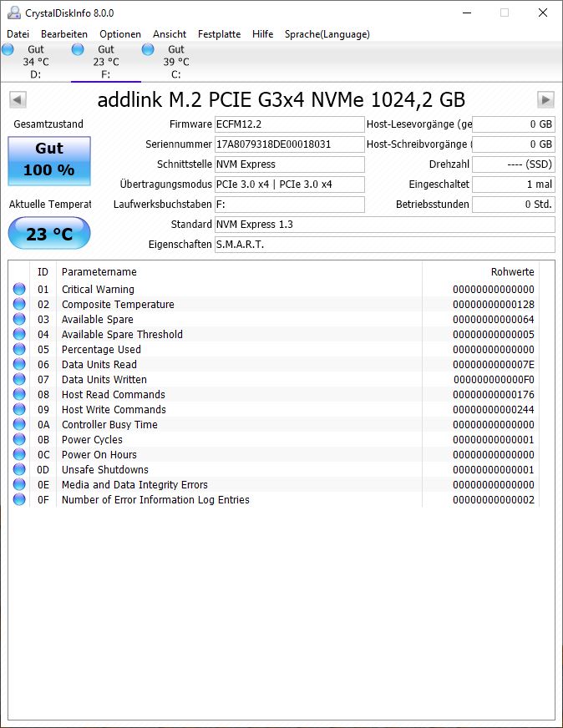Click the status orb beside Composite Temperature
Image resolution: width=563 pixels, height=728 pixels.
(x=19, y=304)
